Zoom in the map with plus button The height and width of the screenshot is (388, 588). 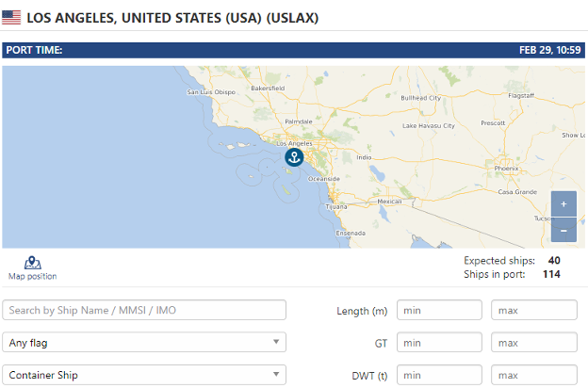click(563, 204)
